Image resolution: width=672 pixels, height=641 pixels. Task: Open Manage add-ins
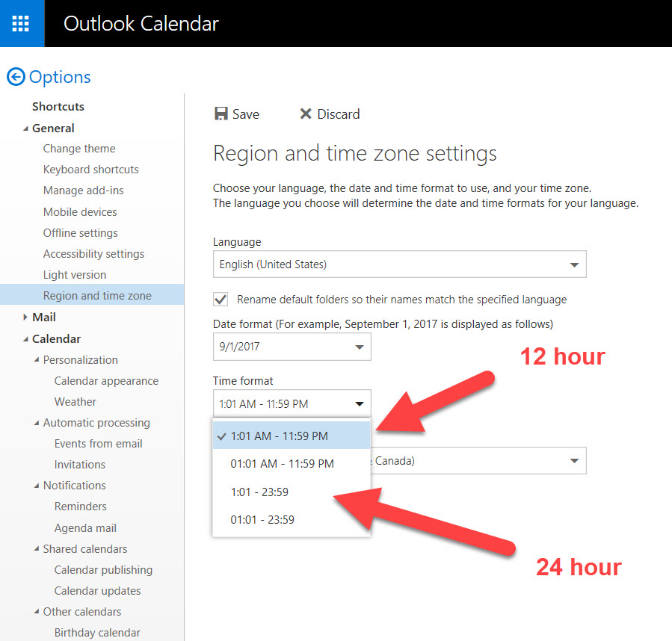(x=84, y=191)
